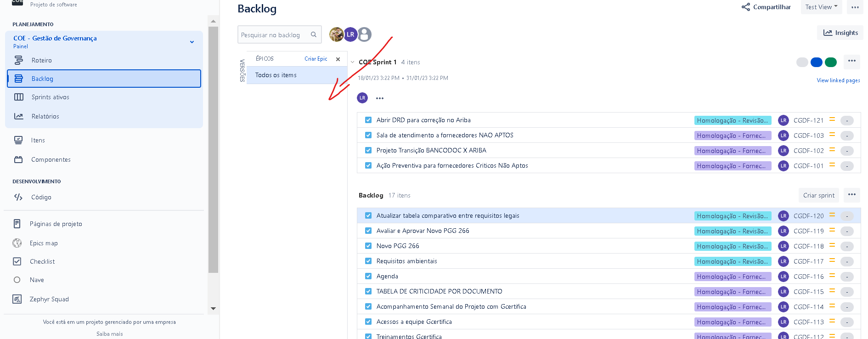Open Test View dropdown
The width and height of the screenshot is (868, 339).
coord(822,7)
